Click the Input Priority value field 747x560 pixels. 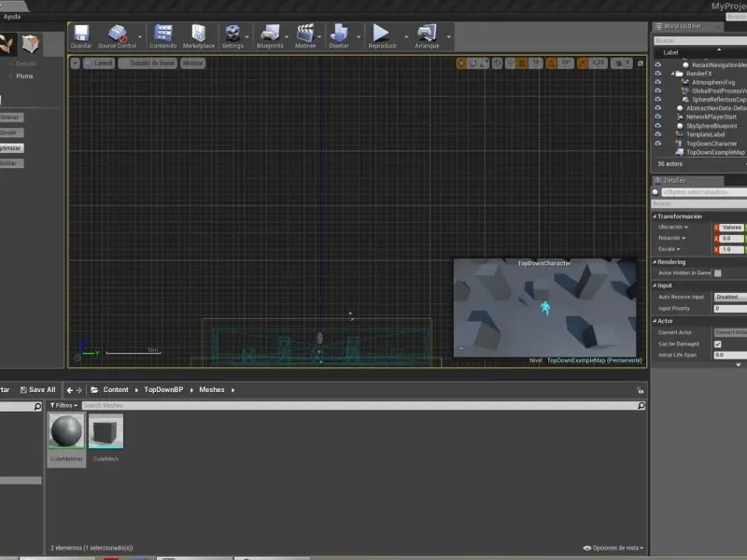[x=730, y=309]
